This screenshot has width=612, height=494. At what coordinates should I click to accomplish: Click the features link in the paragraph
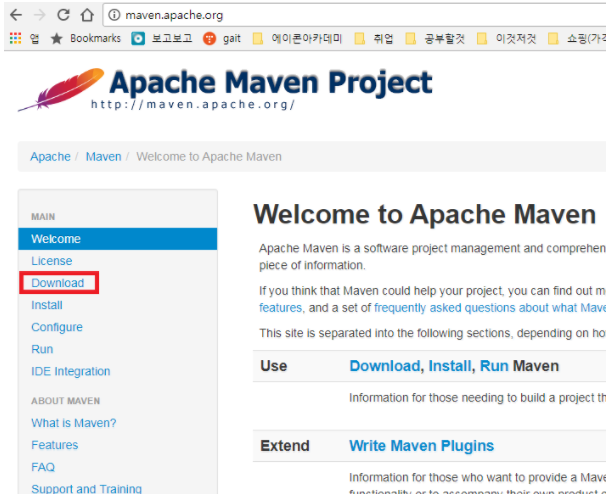pyautogui.click(x=281, y=308)
